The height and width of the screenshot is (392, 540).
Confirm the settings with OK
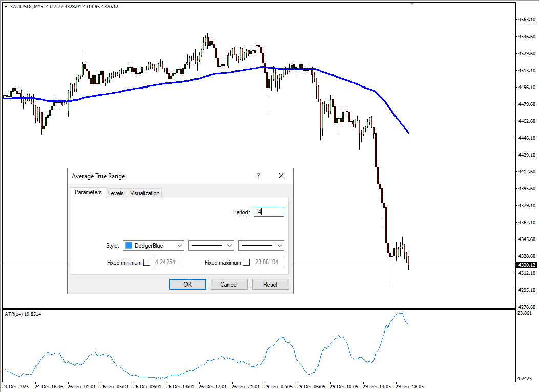pyautogui.click(x=188, y=285)
